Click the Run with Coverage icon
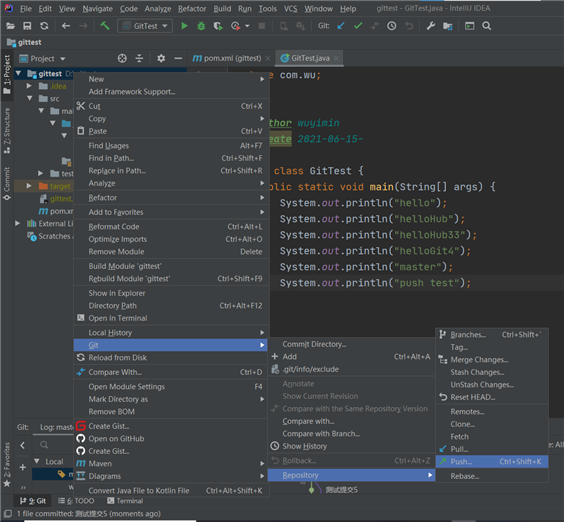Viewport: 564px width, 522px height. pyautogui.click(x=218, y=26)
